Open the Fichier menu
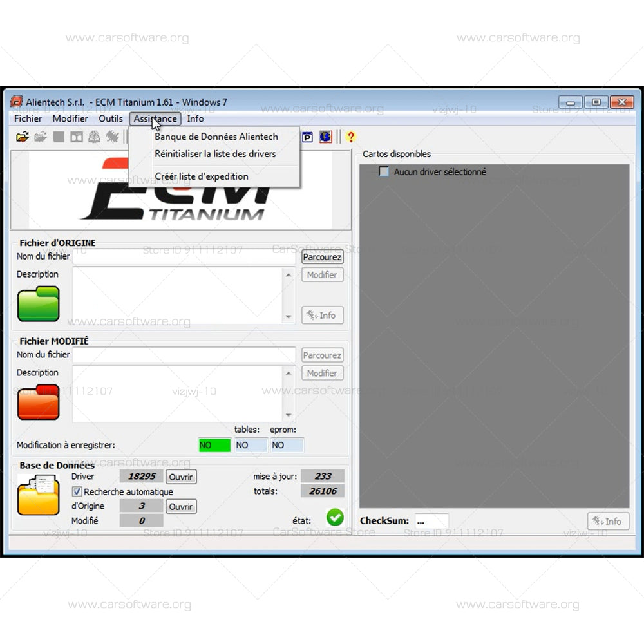Viewport: 644px width, 644px height. pyautogui.click(x=28, y=118)
